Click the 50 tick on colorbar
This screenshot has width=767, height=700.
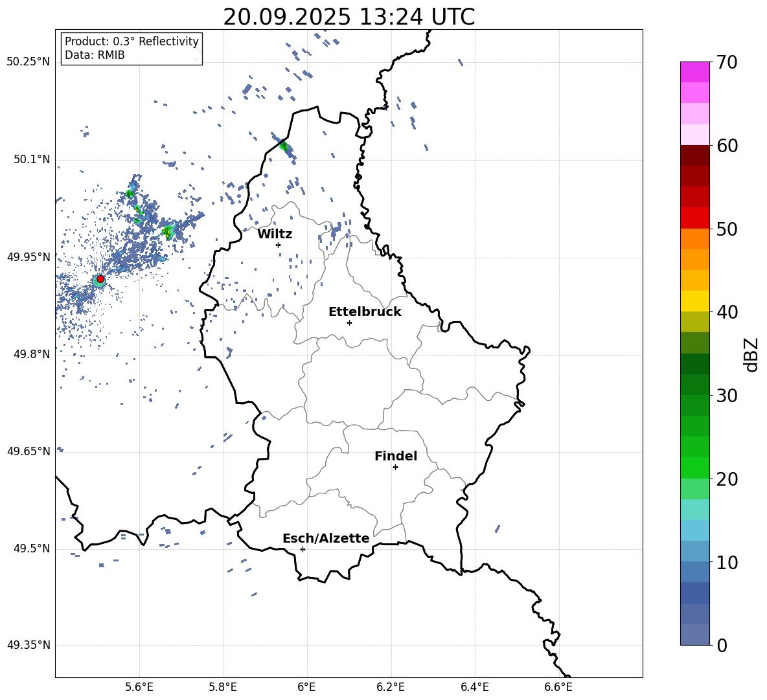(727, 229)
